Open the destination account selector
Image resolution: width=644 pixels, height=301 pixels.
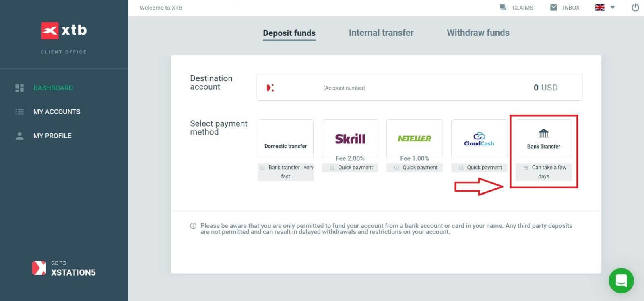coord(419,87)
